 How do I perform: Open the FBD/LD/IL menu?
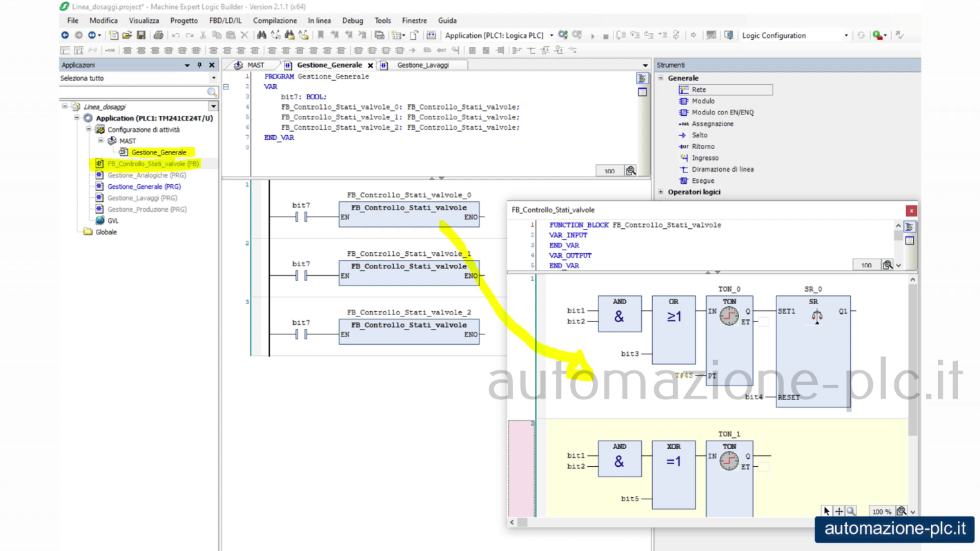click(x=226, y=21)
